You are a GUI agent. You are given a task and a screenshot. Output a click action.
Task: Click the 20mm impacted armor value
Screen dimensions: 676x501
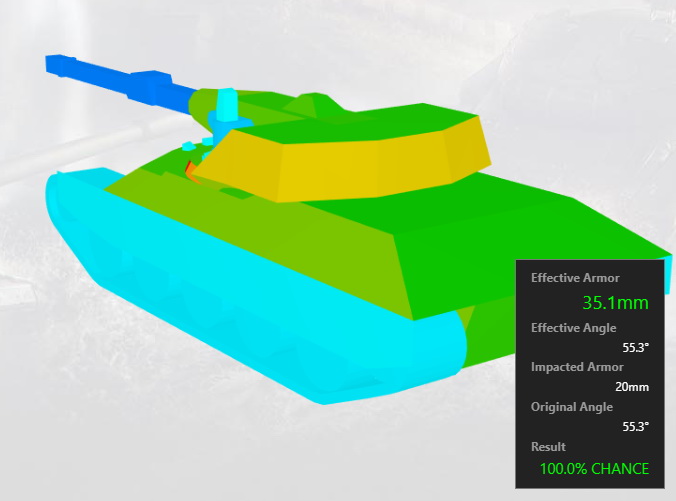[632, 387]
